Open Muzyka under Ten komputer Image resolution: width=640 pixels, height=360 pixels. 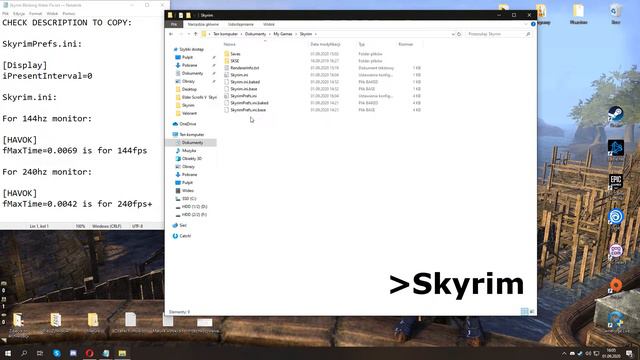pyautogui.click(x=189, y=151)
